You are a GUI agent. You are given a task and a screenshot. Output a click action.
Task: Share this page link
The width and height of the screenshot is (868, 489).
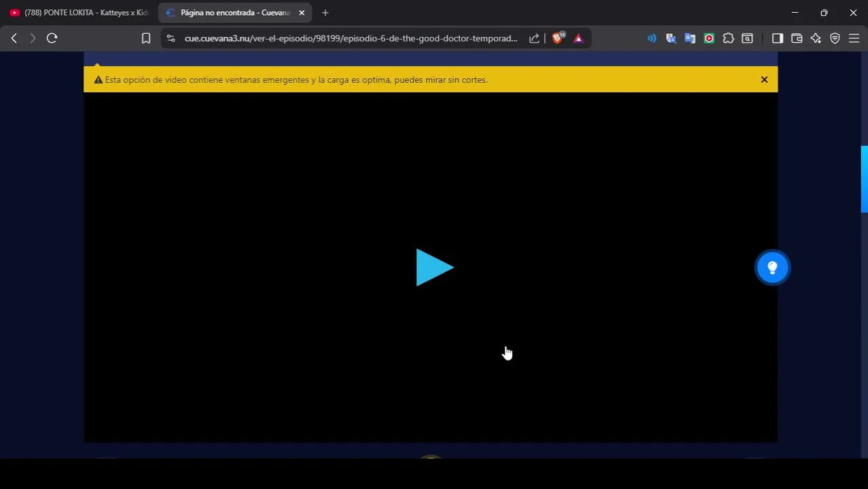pos(535,39)
